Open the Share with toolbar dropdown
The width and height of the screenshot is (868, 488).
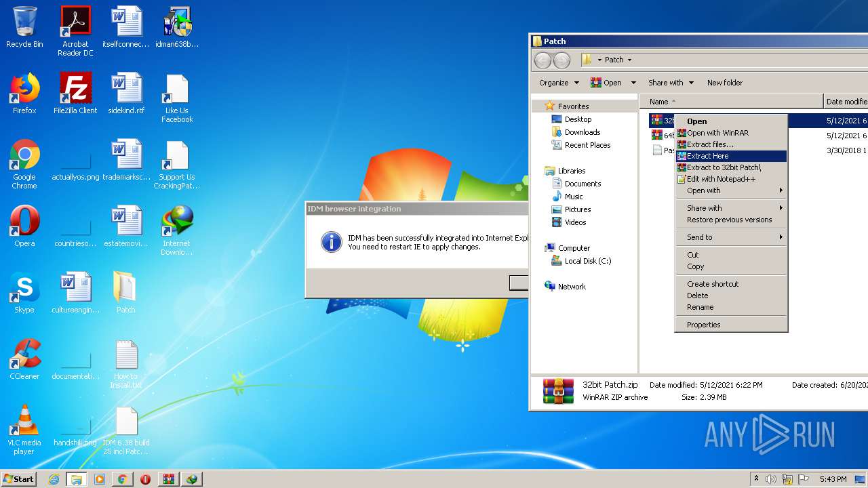671,83
